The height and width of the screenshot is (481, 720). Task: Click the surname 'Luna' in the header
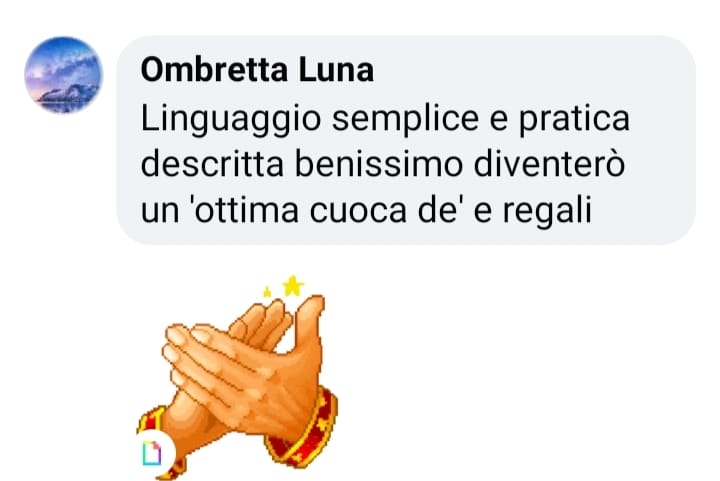(x=336, y=70)
